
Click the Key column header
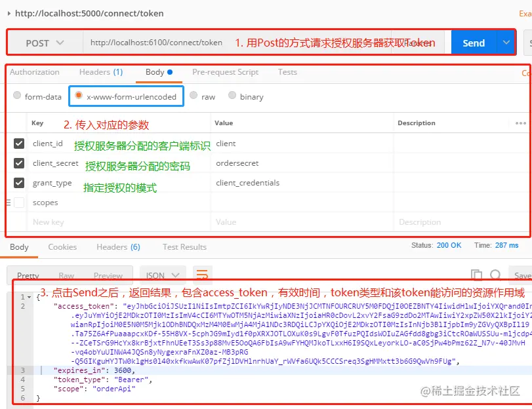(x=37, y=123)
